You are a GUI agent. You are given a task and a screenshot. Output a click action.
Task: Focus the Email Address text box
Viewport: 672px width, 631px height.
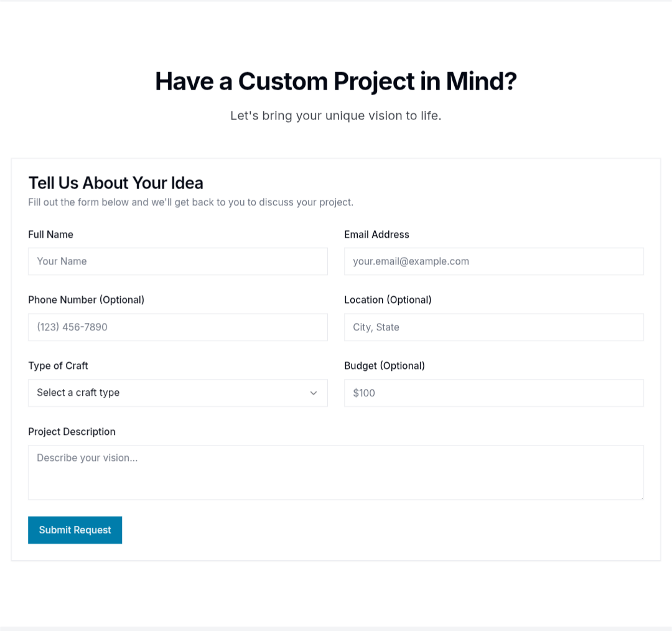click(493, 261)
